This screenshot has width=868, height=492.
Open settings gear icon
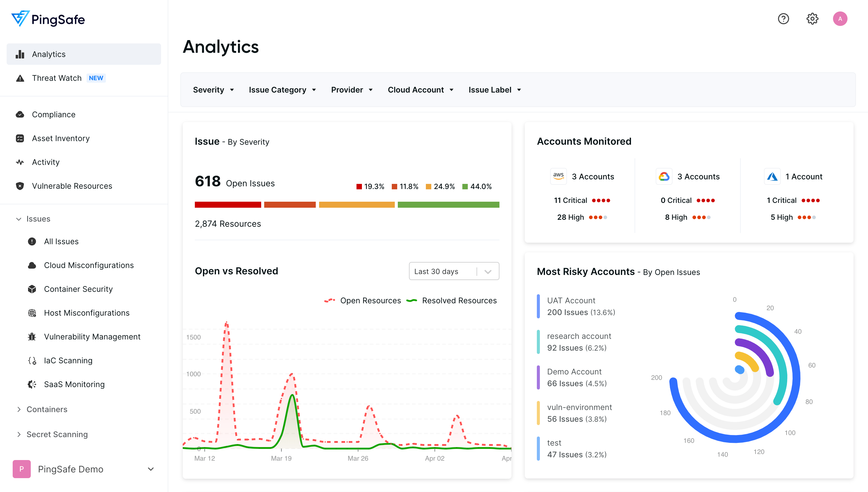click(x=812, y=19)
